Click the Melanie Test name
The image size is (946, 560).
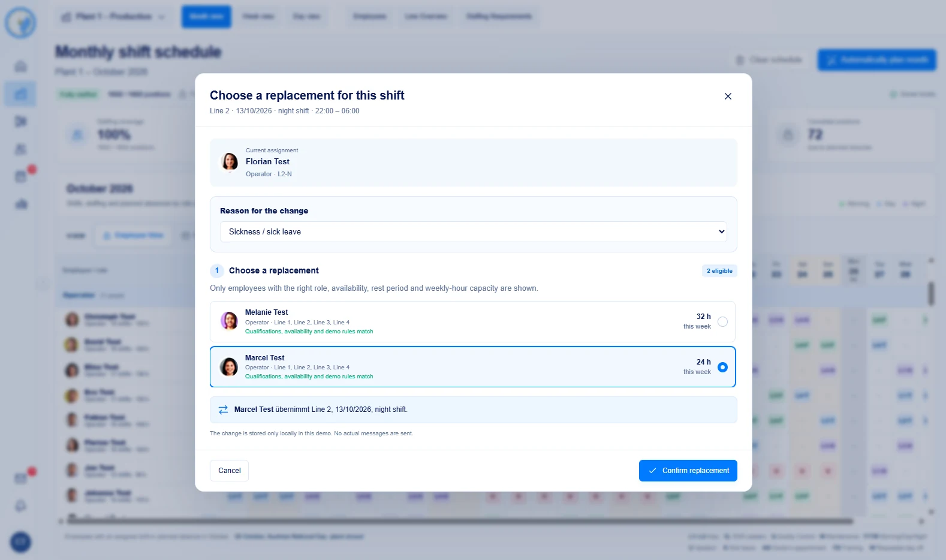(x=266, y=312)
